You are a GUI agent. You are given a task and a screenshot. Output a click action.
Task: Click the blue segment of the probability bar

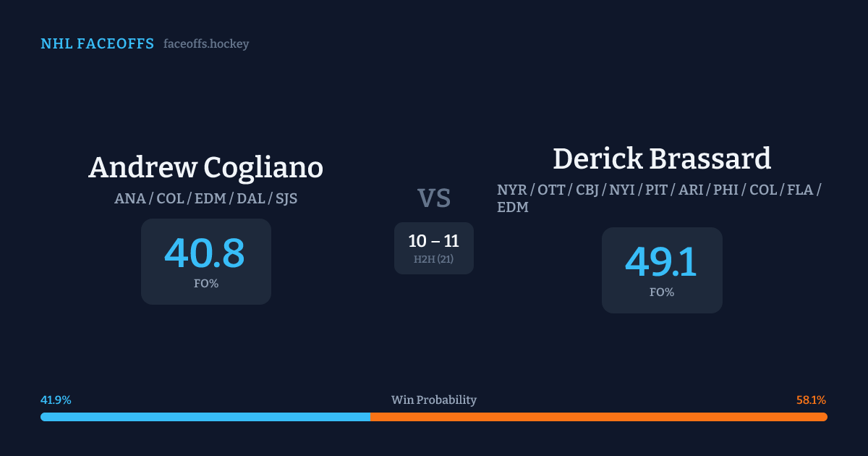point(205,417)
